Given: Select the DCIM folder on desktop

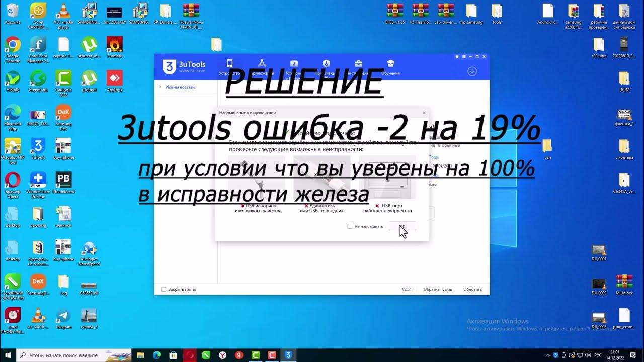Looking at the screenshot, I should (624, 81).
